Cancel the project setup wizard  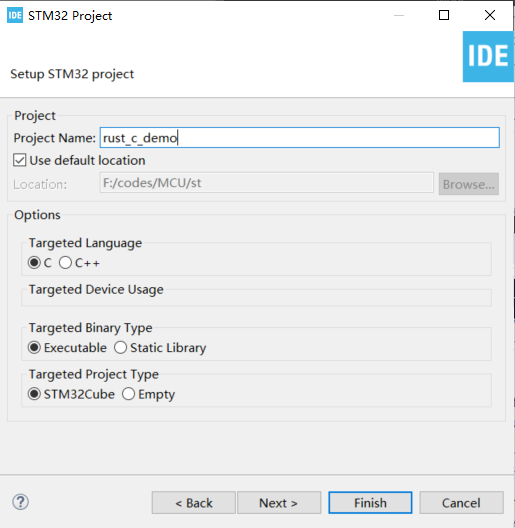461,503
